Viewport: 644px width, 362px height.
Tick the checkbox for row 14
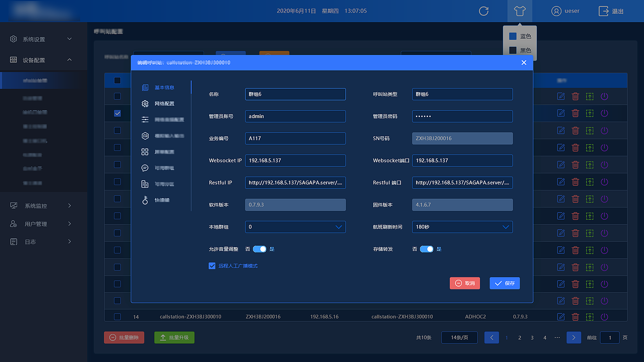tap(117, 317)
